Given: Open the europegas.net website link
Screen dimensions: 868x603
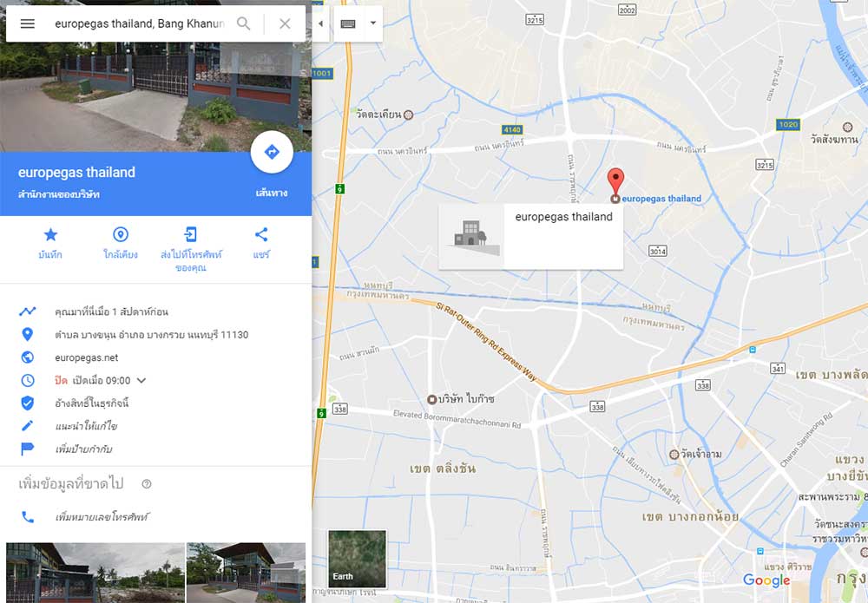Looking at the screenshot, I should pos(86,357).
